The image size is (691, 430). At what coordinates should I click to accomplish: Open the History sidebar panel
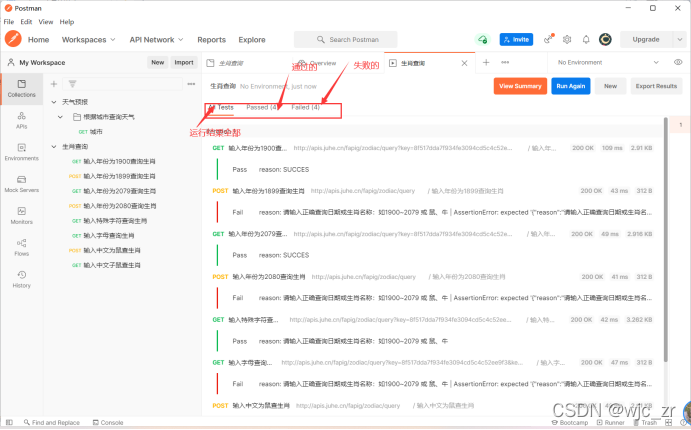21,279
